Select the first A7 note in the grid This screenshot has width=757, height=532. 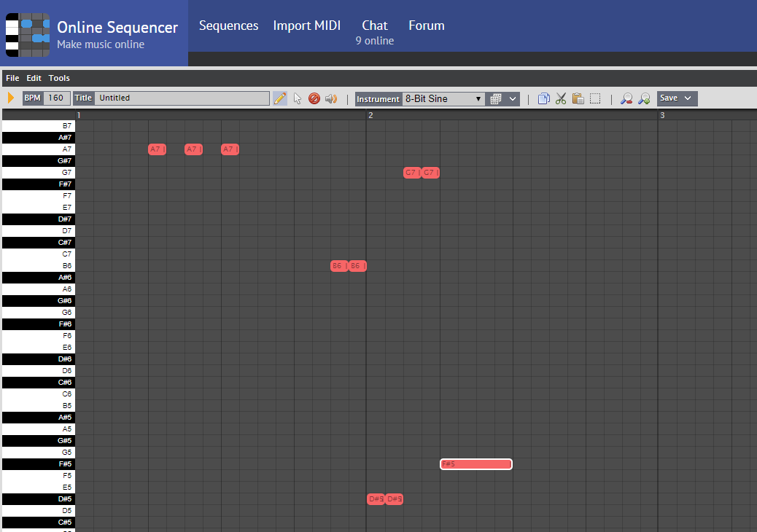point(157,149)
